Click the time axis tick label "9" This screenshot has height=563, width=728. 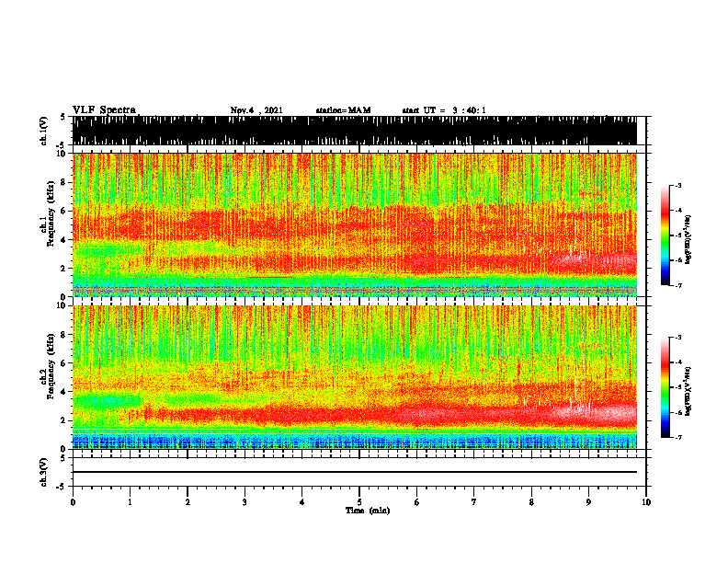[588, 502]
